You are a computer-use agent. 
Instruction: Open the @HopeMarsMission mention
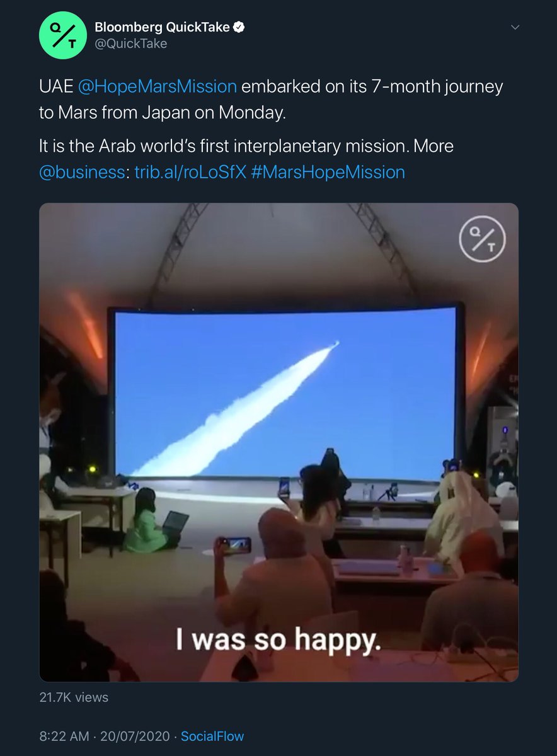click(158, 86)
